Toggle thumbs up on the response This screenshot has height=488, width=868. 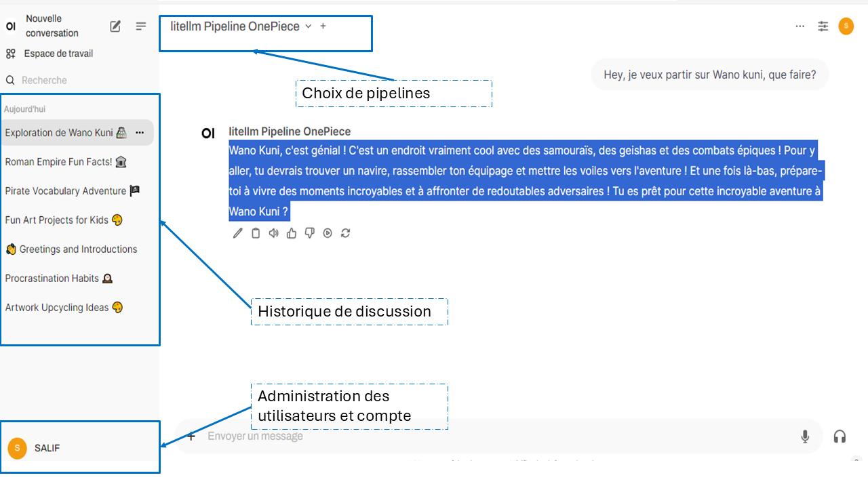(292, 233)
